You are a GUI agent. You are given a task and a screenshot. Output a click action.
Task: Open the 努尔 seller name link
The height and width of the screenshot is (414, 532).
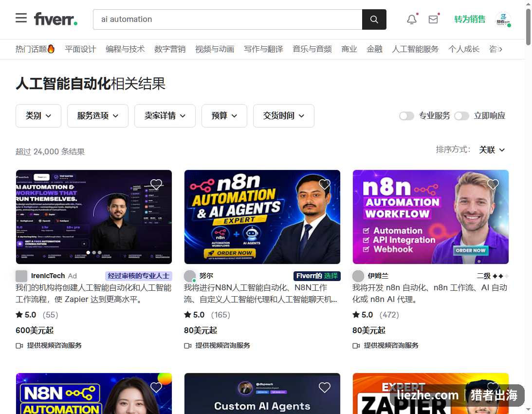tap(206, 276)
